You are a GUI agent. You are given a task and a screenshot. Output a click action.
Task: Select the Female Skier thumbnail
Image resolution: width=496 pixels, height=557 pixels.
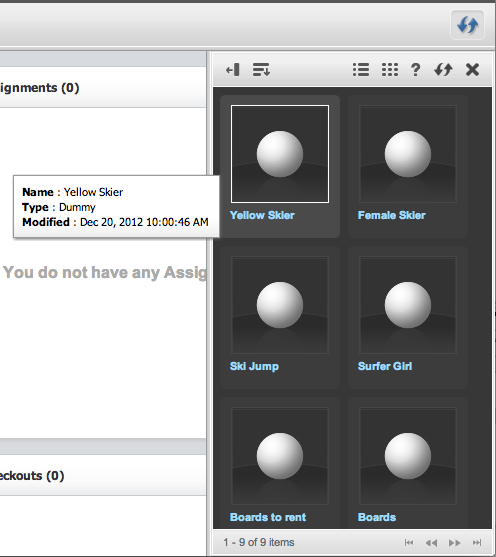(408, 154)
